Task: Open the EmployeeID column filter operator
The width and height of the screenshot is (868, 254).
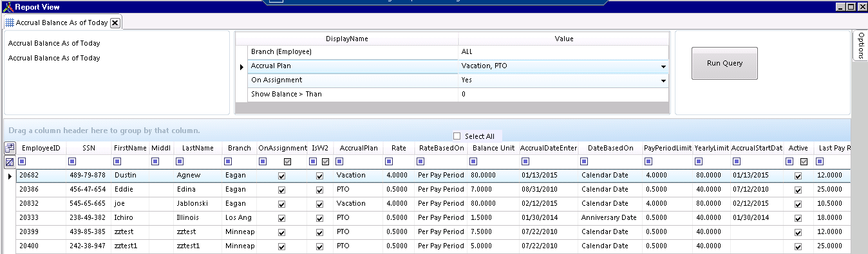Action: [x=22, y=162]
